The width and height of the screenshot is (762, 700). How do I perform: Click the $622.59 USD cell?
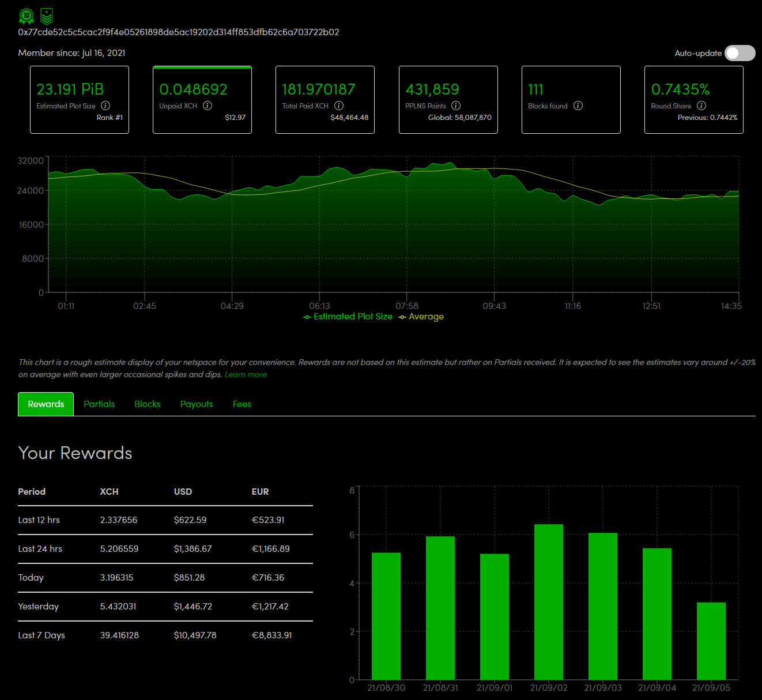190,520
